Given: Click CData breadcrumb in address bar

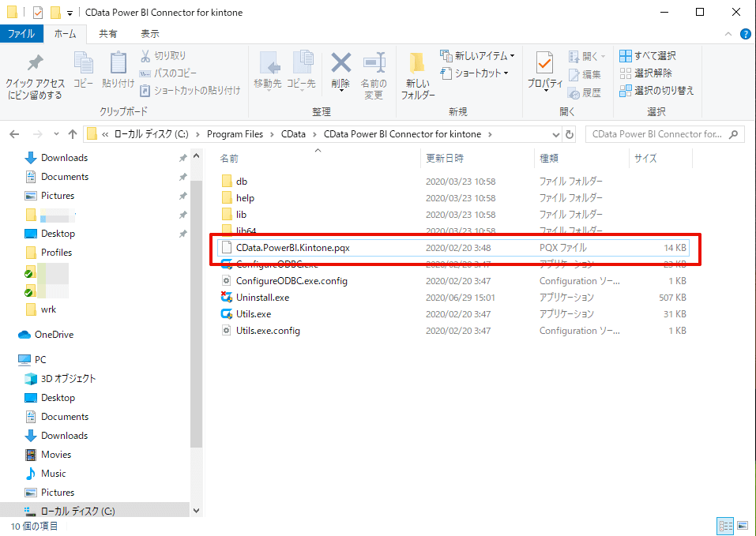Looking at the screenshot, I should (293, 134).
